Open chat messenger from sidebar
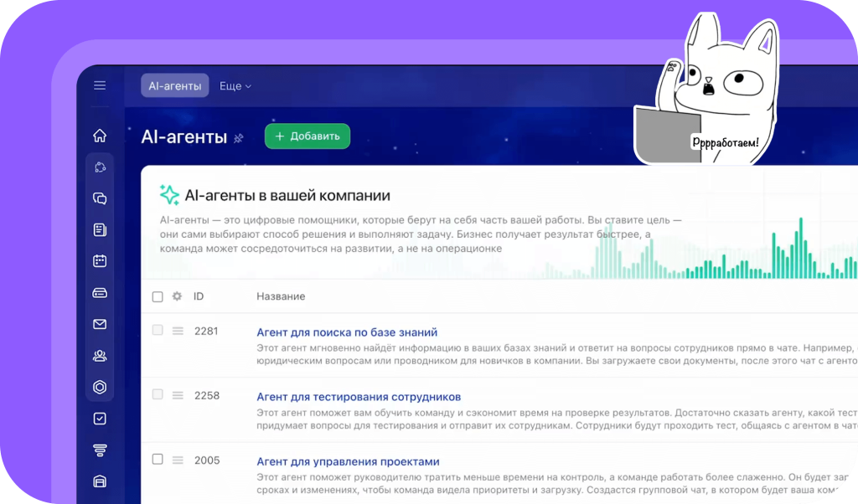858x504 pixels. click(100, 198)
